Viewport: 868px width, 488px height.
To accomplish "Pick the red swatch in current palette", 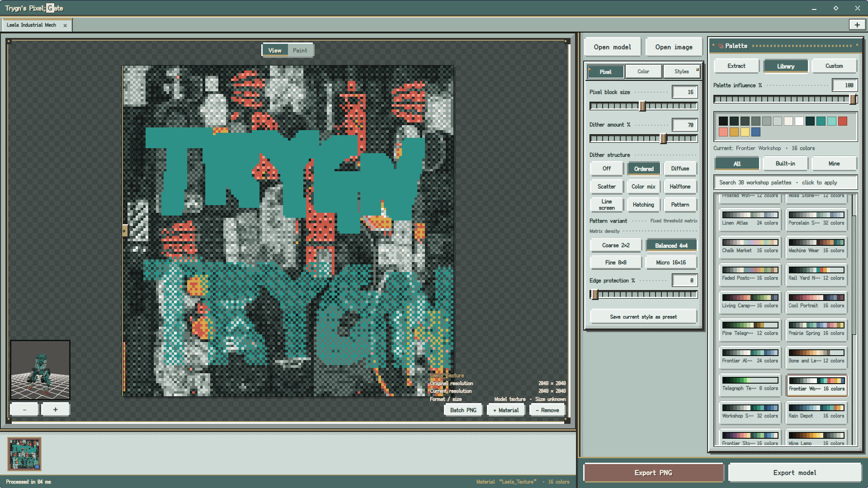I will coord(843,121).
